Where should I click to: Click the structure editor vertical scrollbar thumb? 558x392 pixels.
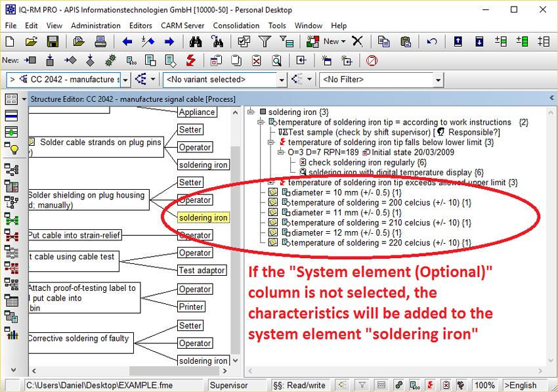point(235,250)
